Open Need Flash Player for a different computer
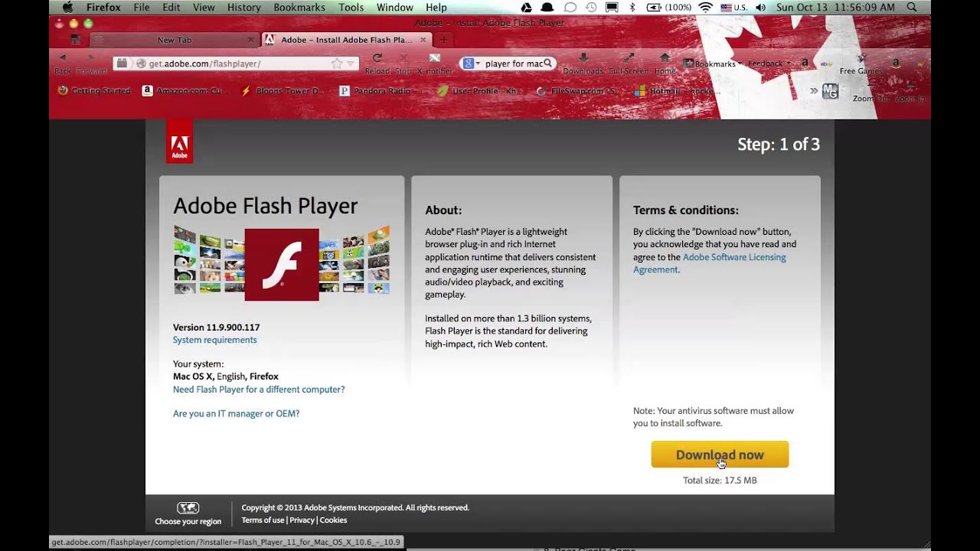 pyautogui.click(x=259, y=390)
